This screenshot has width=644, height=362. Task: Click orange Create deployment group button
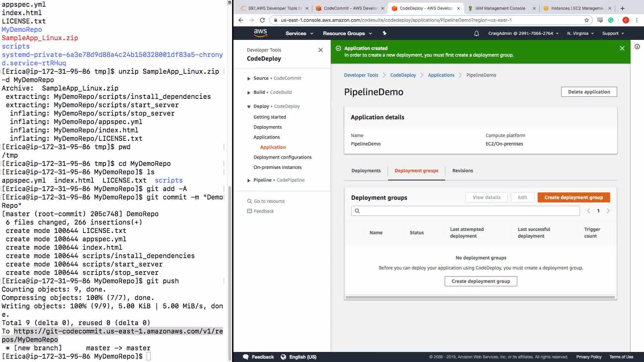(573, 197)
